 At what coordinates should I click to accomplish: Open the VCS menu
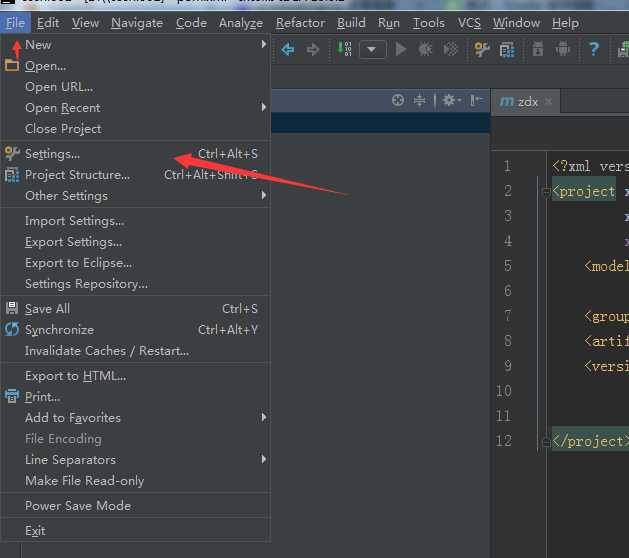click(469, 23)
